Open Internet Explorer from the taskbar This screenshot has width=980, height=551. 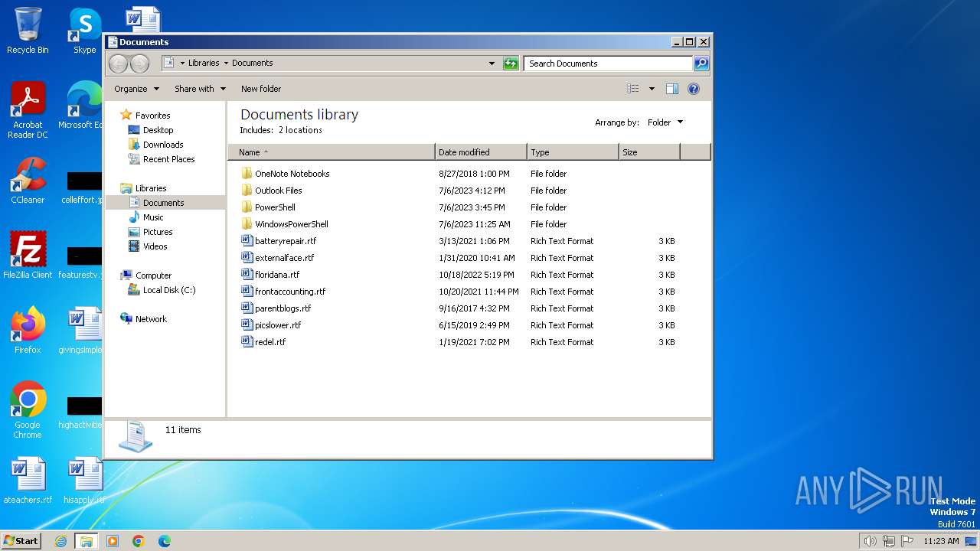click(x=60, y=541)
